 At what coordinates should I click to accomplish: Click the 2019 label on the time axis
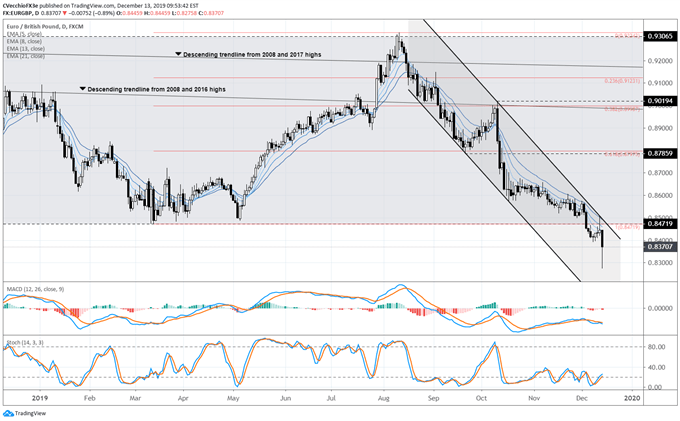click(x=40, y=398)
